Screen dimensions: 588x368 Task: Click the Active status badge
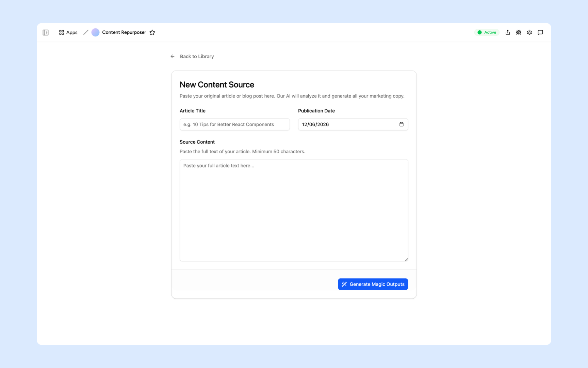coord(487,32)
